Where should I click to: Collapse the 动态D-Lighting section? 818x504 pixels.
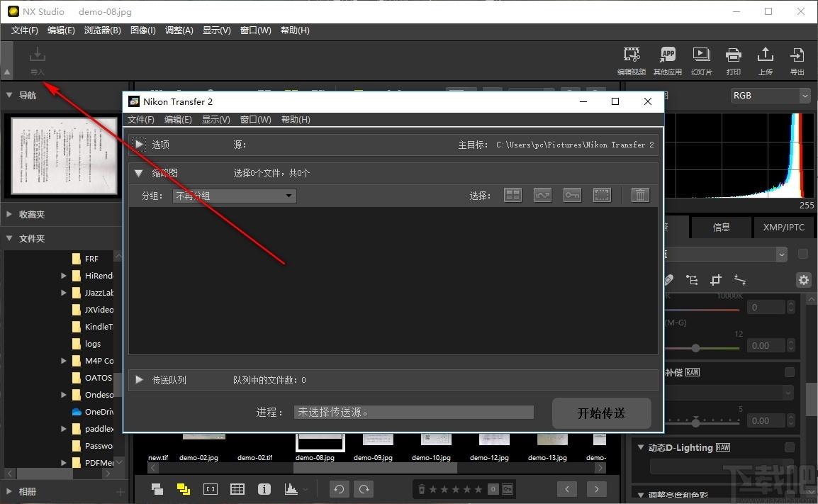641,447
